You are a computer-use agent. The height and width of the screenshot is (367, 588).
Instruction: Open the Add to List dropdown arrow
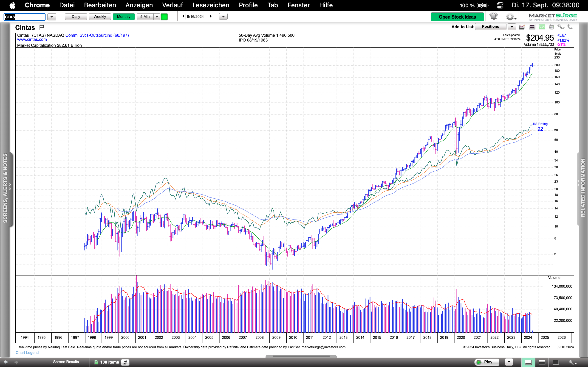pos(512,27)
